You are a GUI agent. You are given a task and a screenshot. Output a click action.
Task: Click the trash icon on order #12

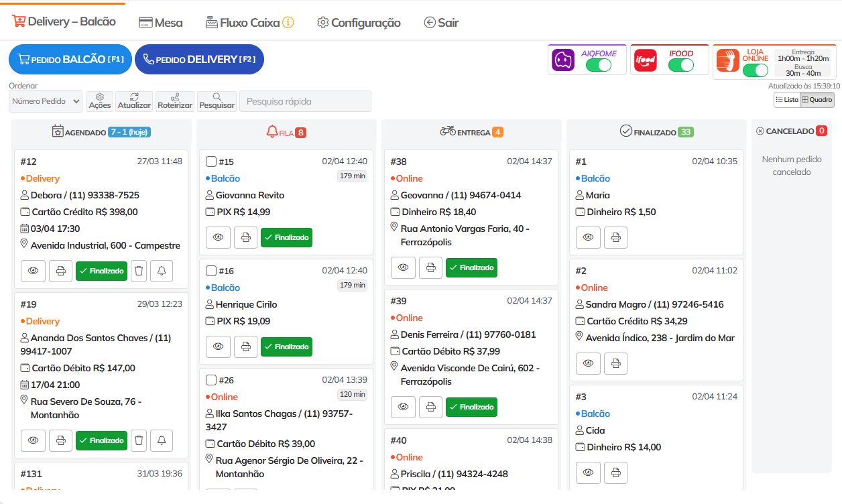139,271
